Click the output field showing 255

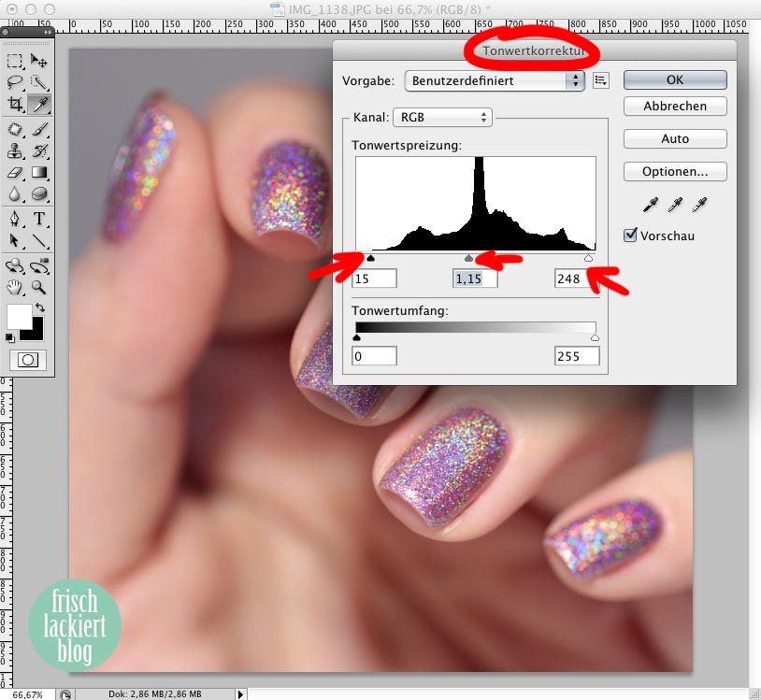pos(577,356)
